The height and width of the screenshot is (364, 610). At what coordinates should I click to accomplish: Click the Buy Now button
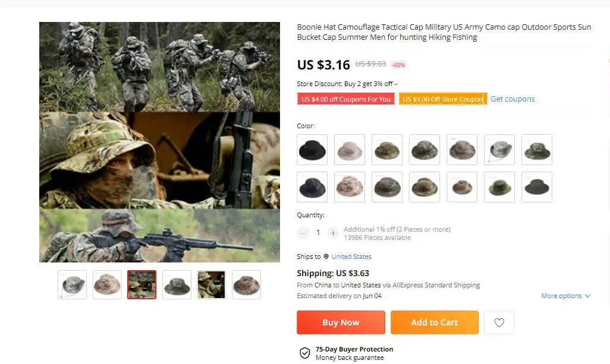coord(341,322)
